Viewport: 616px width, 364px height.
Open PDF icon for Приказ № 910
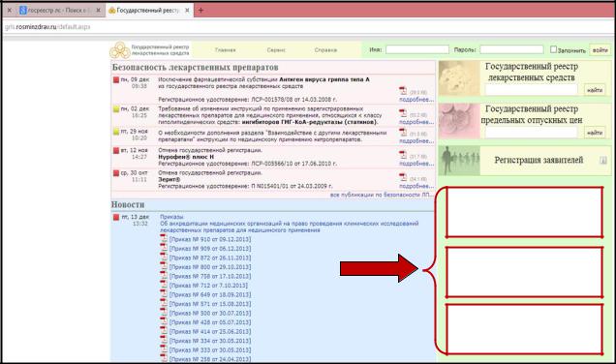[164, 239]
